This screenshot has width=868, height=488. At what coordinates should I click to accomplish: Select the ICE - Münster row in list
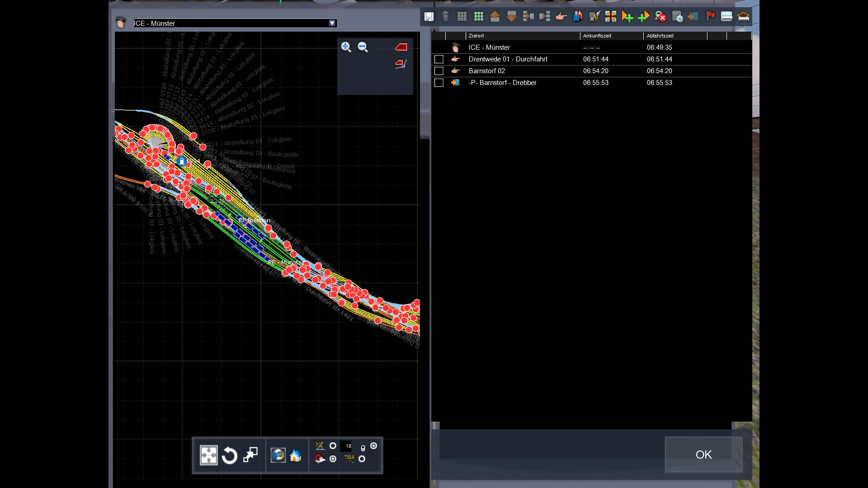489,47
